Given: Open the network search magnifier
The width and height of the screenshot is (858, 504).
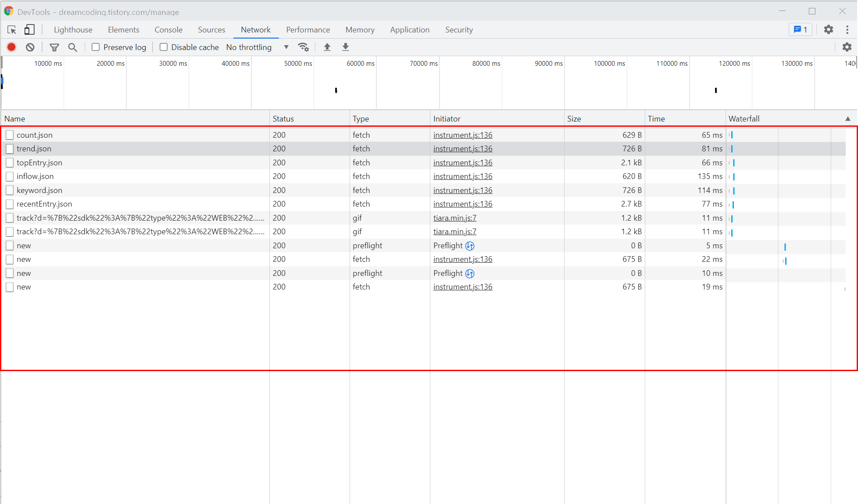Looking at the screenshot, I should [72, 47].
